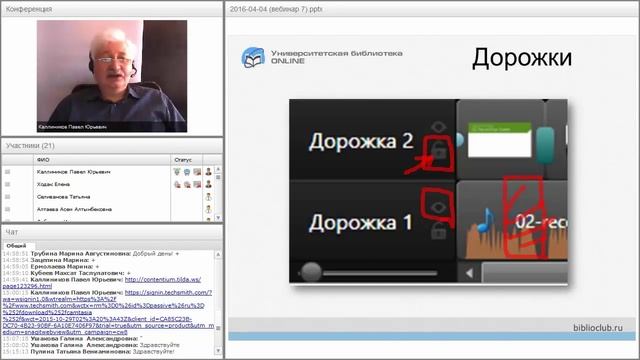Switch to the Общий chat tab
The image size is (640, 360).
(x=16, y=246)
